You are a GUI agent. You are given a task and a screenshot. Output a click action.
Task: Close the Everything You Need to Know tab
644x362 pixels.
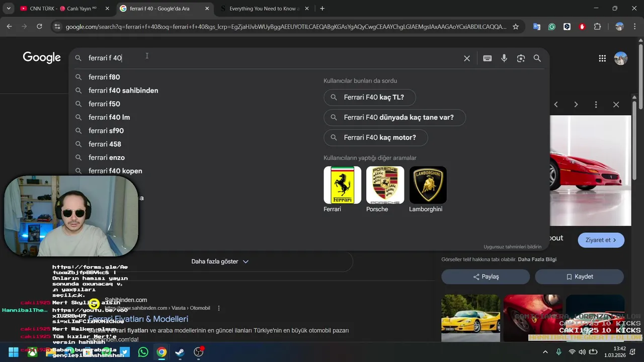tap(306, 9)
